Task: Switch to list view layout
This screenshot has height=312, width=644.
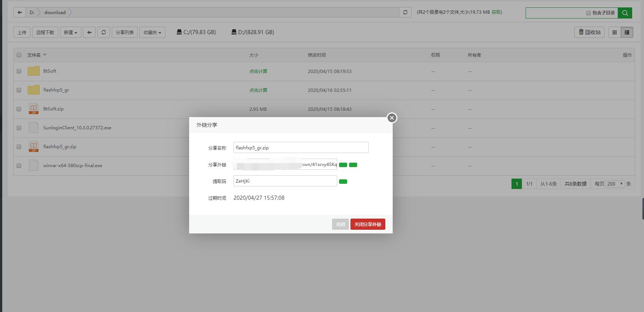Action: click(627, 32)
